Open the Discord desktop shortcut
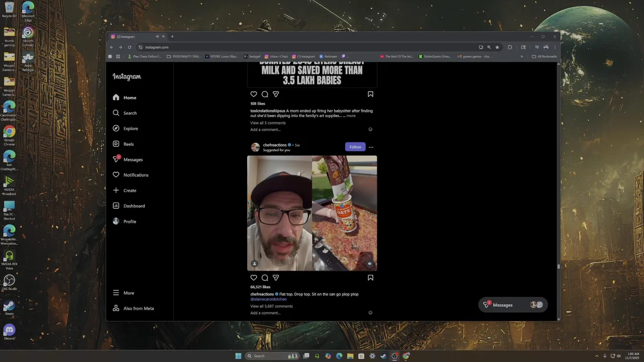The width and height of the screenshot is (644, 362). (x=9, y=331)
